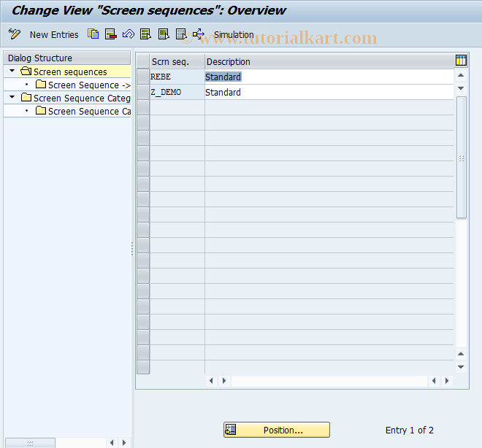
Task: Click the Scrn seq. column header
Action: pyautogui.click(x=177, y=62)
